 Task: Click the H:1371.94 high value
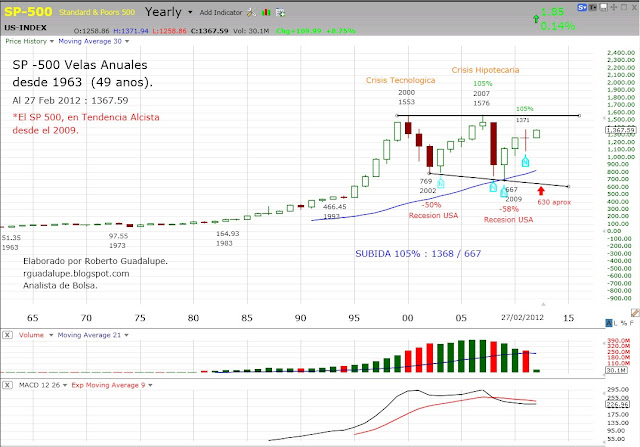point(131,31)
